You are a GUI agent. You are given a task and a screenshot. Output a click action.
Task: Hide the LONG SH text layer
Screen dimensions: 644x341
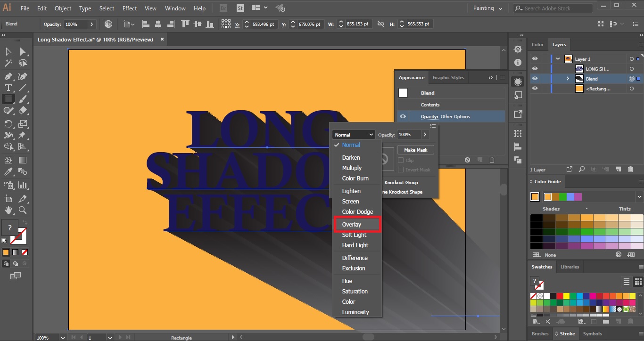click(x=535, y=68)
